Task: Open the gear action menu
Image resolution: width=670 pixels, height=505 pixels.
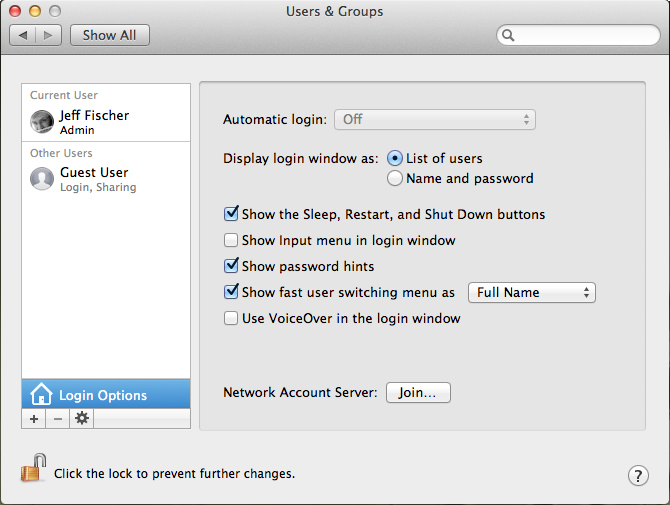Action: pyautogui.click(x=82, y=419)
